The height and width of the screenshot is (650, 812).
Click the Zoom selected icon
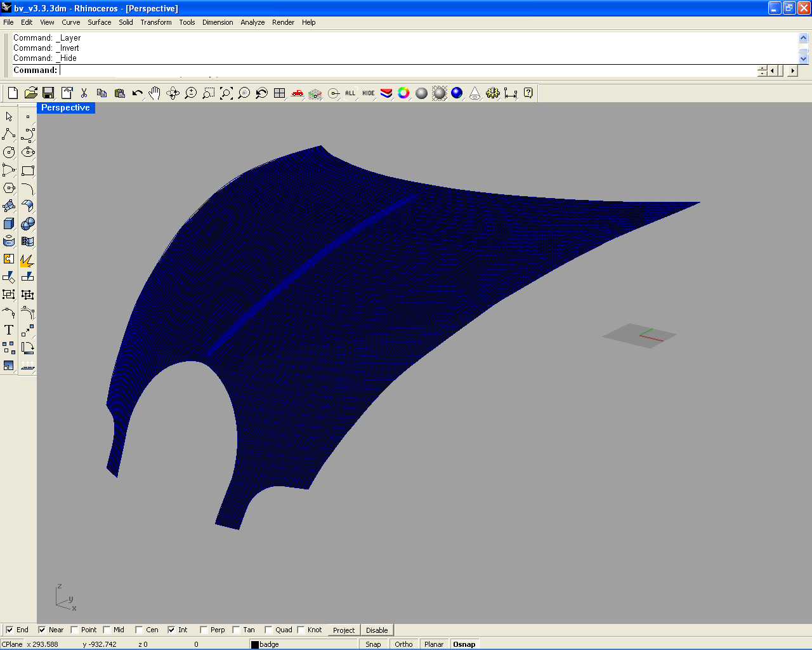244,93
